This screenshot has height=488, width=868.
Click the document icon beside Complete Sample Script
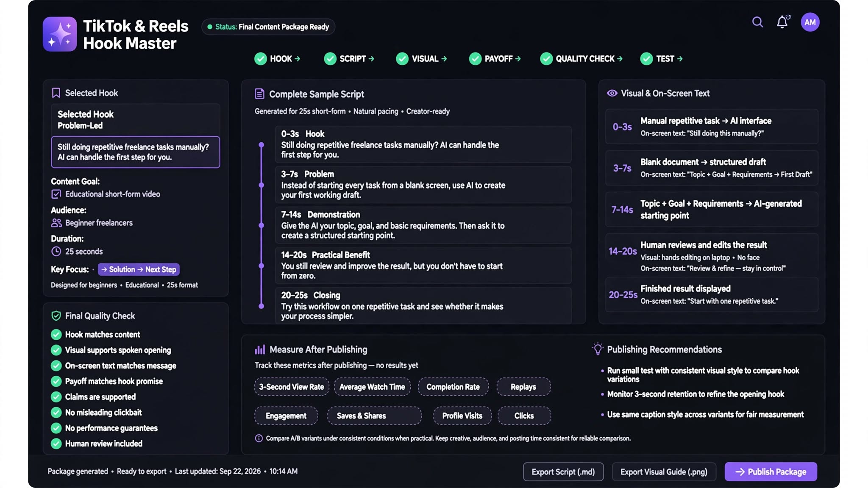[x=259, y=94]
